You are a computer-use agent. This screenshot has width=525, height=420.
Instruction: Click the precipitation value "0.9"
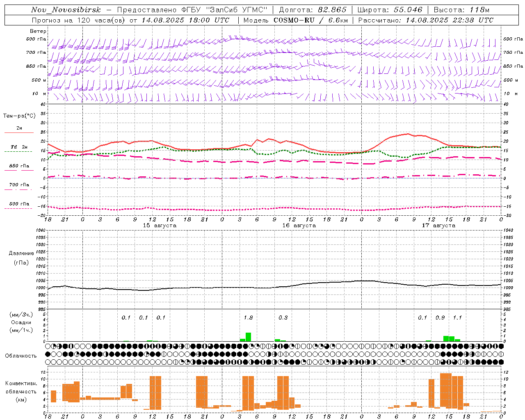tap(440, 318)
